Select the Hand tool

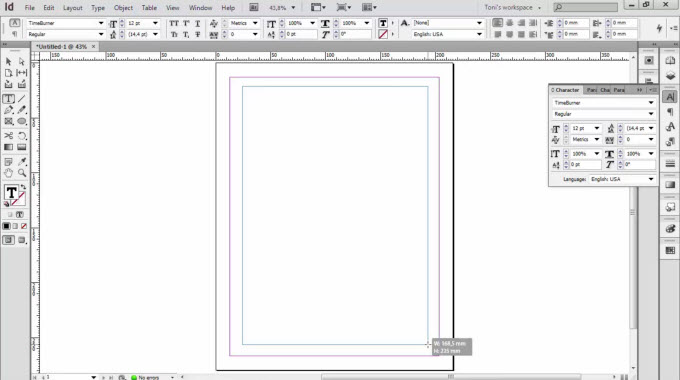point(8,173)
